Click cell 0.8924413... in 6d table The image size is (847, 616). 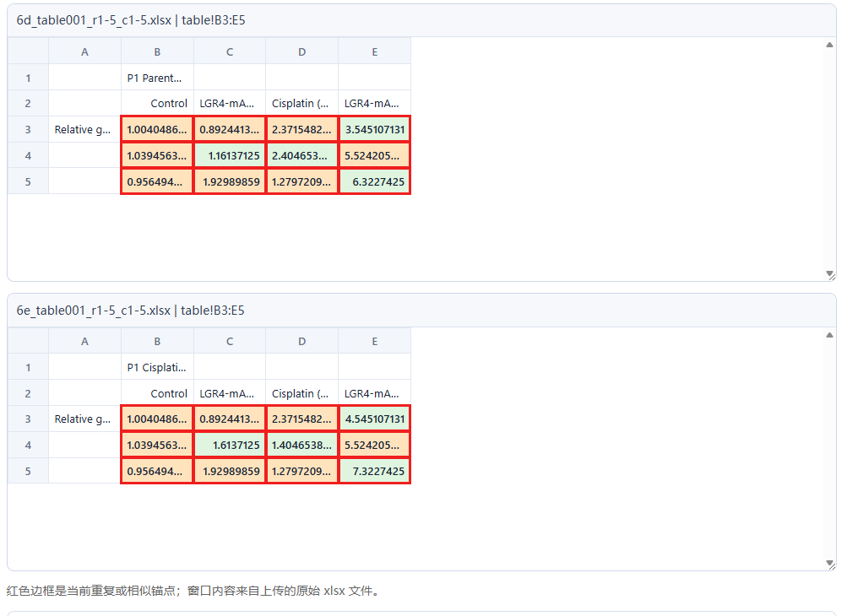pyautogui.click(x=230, y=130)
